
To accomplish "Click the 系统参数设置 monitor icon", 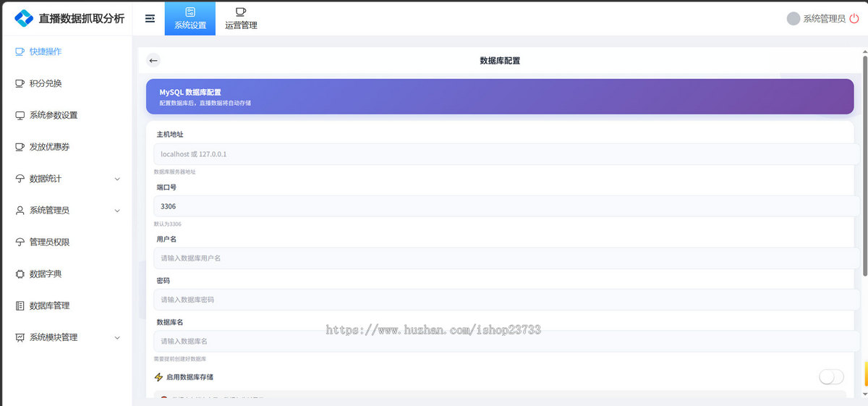I will [20, 115].
